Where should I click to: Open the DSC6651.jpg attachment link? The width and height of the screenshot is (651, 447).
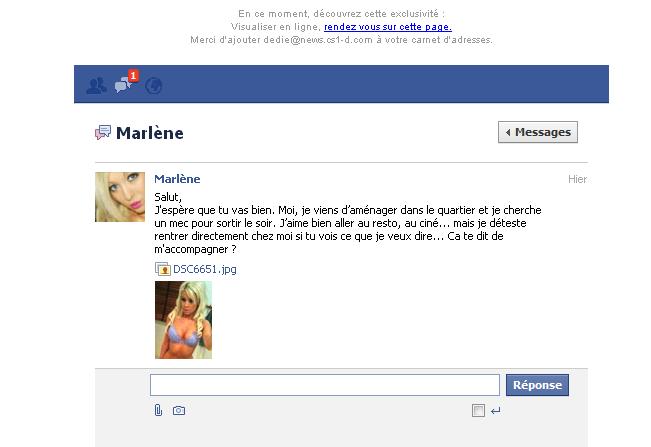point(205,269)
